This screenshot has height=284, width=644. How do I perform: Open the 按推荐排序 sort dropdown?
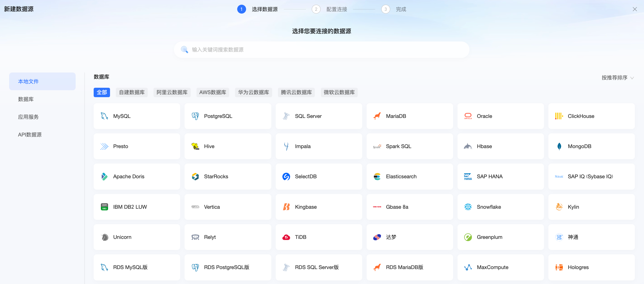coord(618,78)
